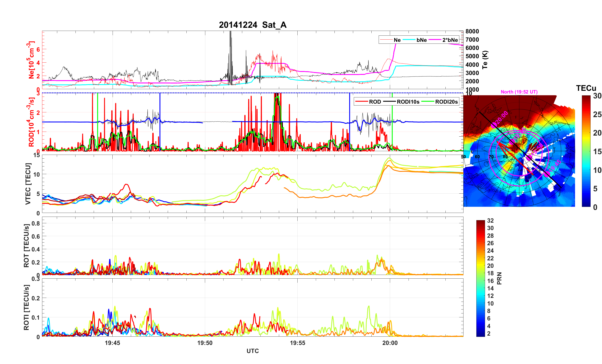Click the plot title 20141224 Sat_A
This screenshot has height=364, width=602.
(253, 25)
